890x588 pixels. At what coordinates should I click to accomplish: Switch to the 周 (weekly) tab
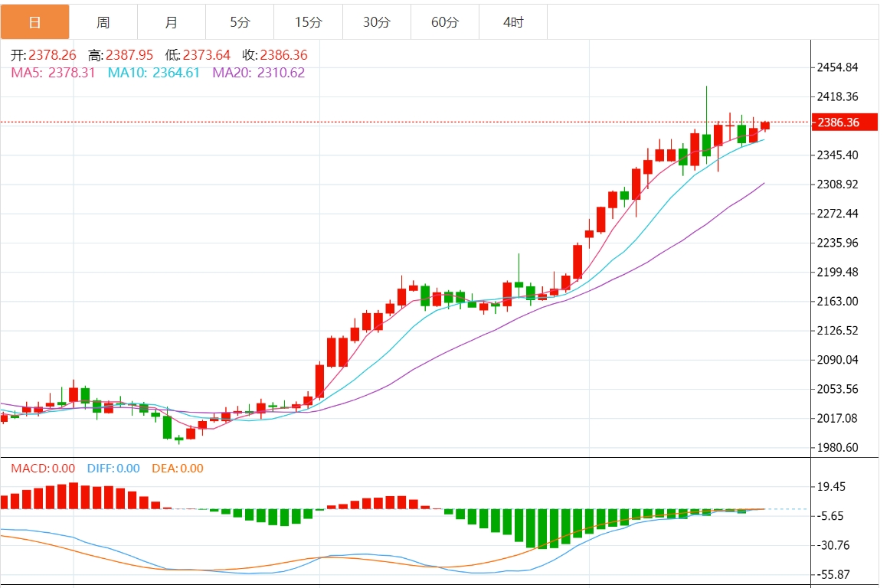pos(103,22)
